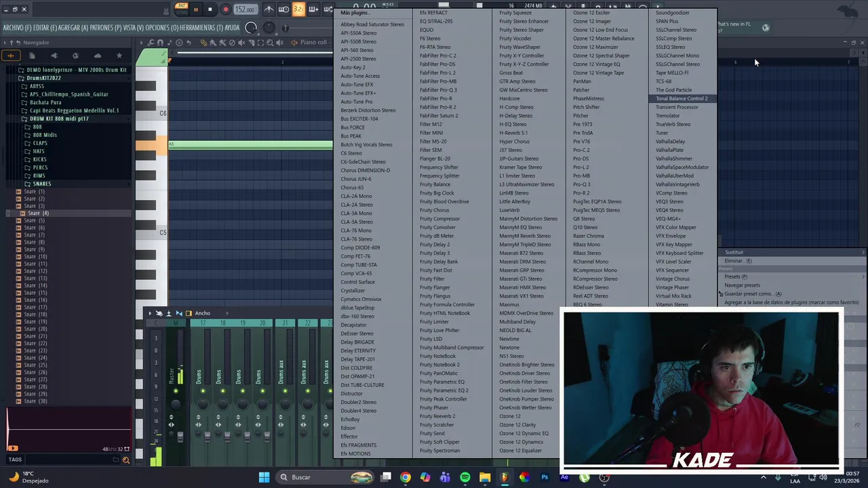Pick Pro-Q 3 from plugin list
Image resolution: width=868 pixels, height=488 pixels.
(582, 184)
